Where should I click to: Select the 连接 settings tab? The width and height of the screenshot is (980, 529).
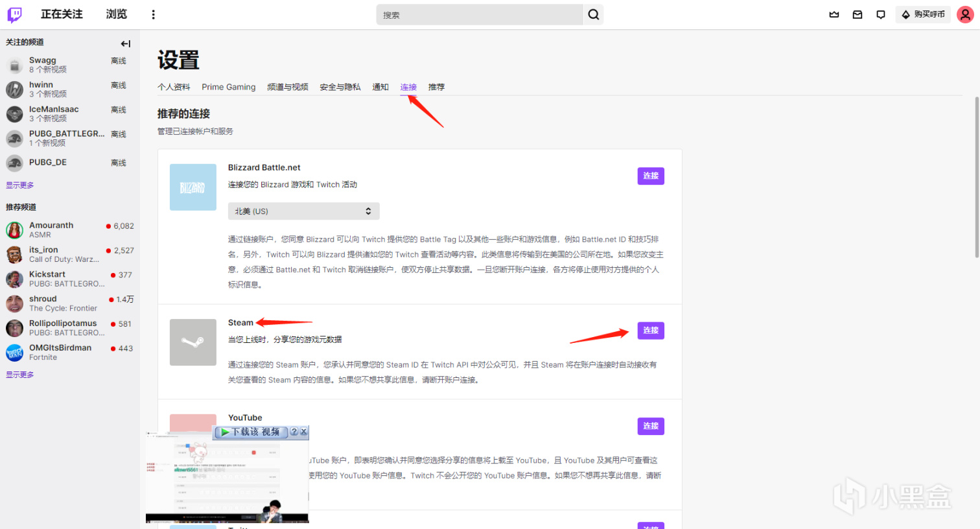408,87
